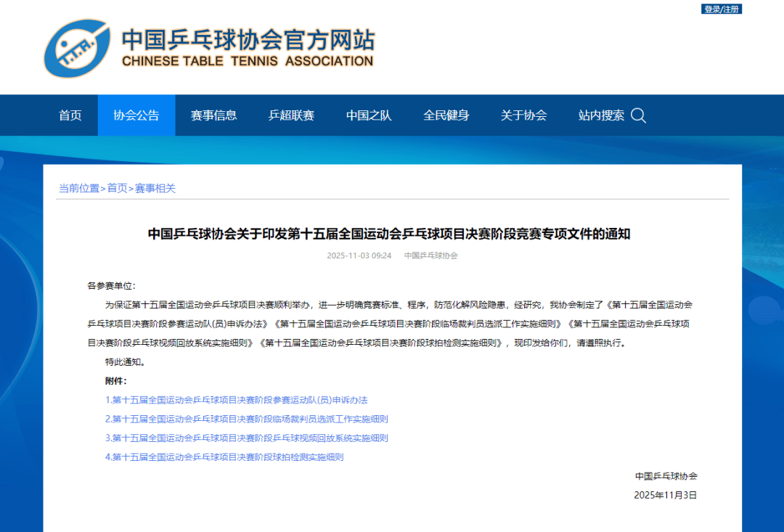The image size is (784, 532).
Task: Open the 赛事信息 navigation menu
Action: pos(214,115)
